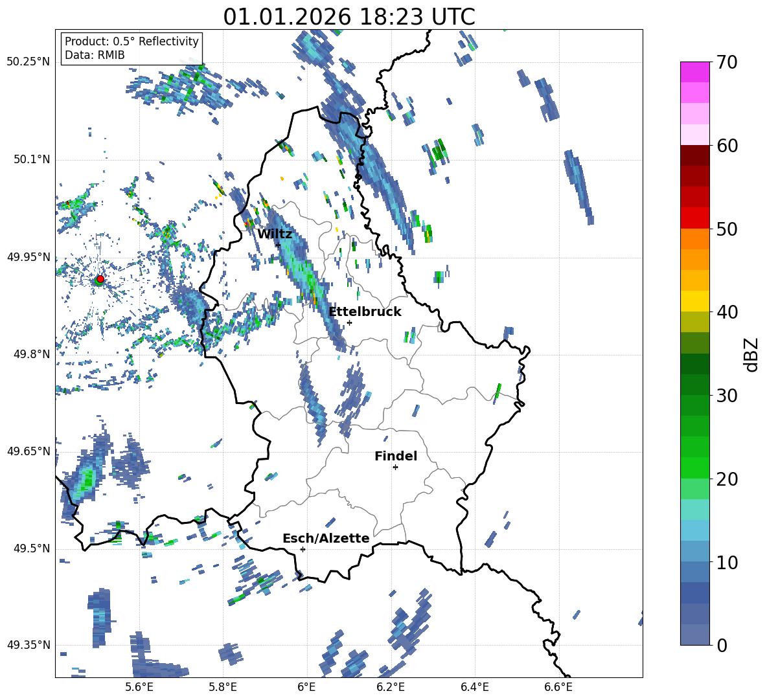Click the 49.65°N latitude label
The height and width of the screenshot is (700, 767).
coord(29,451)
